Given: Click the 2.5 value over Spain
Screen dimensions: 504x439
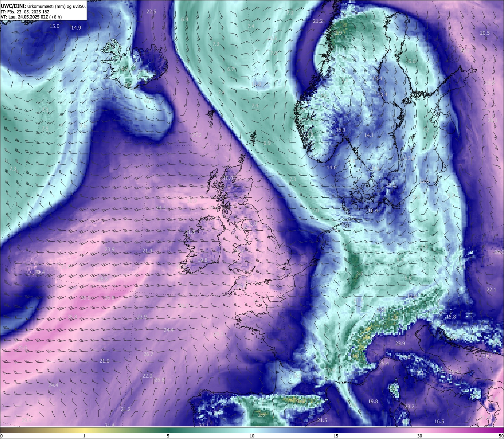Looking at the screenshot, I should 262,415.
